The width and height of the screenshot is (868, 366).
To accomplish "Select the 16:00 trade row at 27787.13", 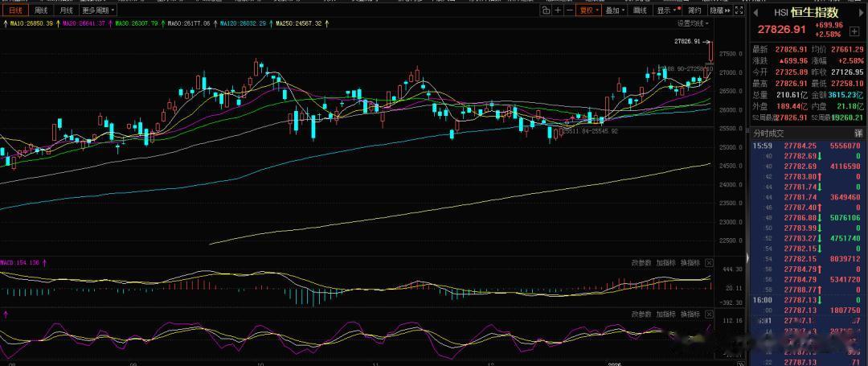I will [x=807, y=299].
